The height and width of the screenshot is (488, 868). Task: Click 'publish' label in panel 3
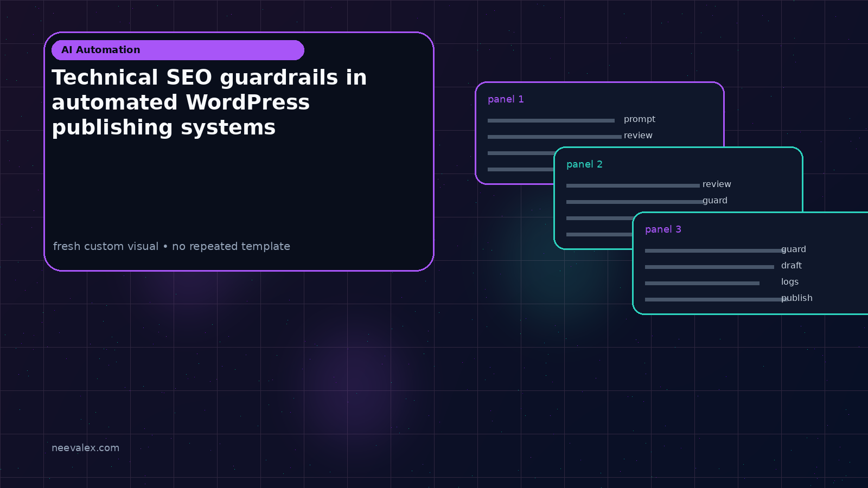797,298
